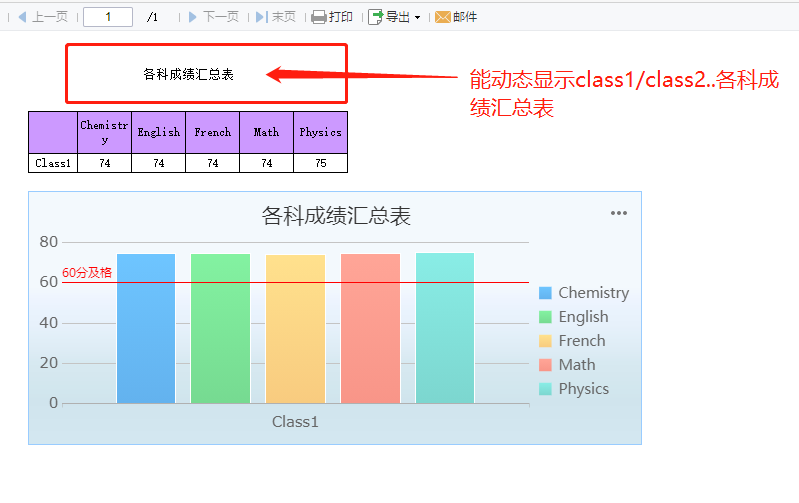Toggle the Physics legend color swatch
799x503 pixels.
(x=545, y=388)
